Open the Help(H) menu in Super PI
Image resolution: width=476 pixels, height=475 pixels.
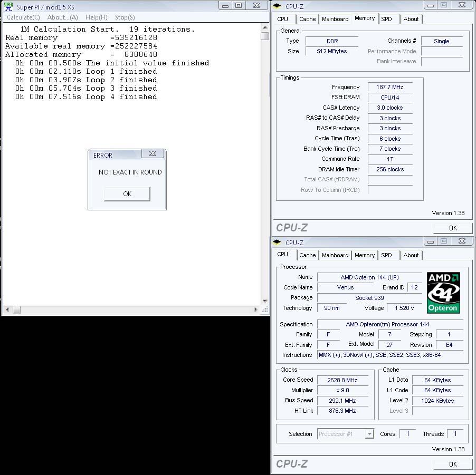(96, 17)
